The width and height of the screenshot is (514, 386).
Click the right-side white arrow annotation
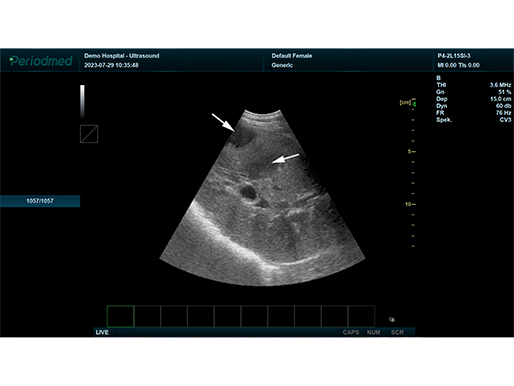click(x=285, y=158)
